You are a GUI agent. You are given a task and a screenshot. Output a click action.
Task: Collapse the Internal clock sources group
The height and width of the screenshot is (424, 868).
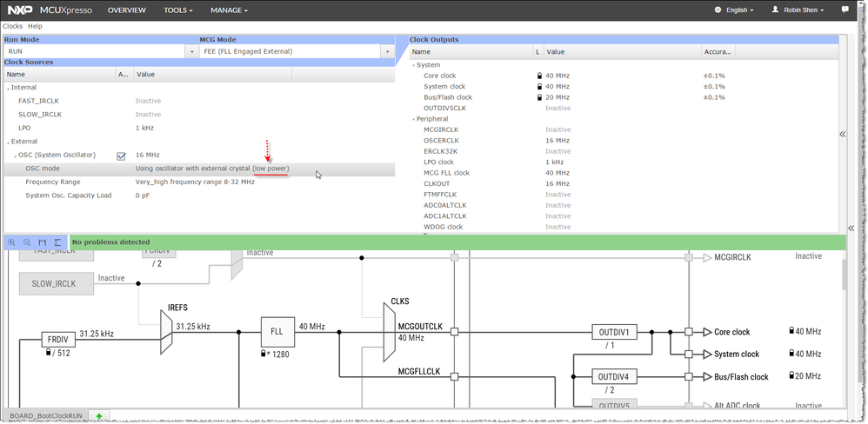9,88
